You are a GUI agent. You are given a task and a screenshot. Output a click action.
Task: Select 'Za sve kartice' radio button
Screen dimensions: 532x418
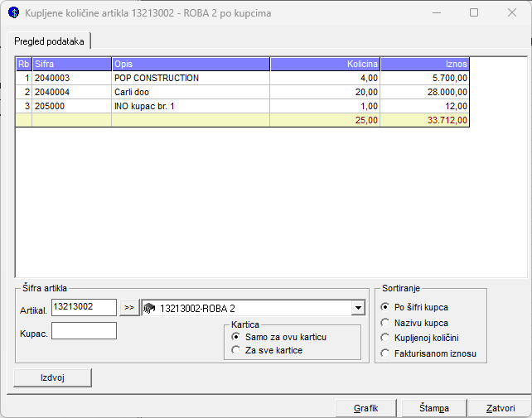[x=236, y=350]
